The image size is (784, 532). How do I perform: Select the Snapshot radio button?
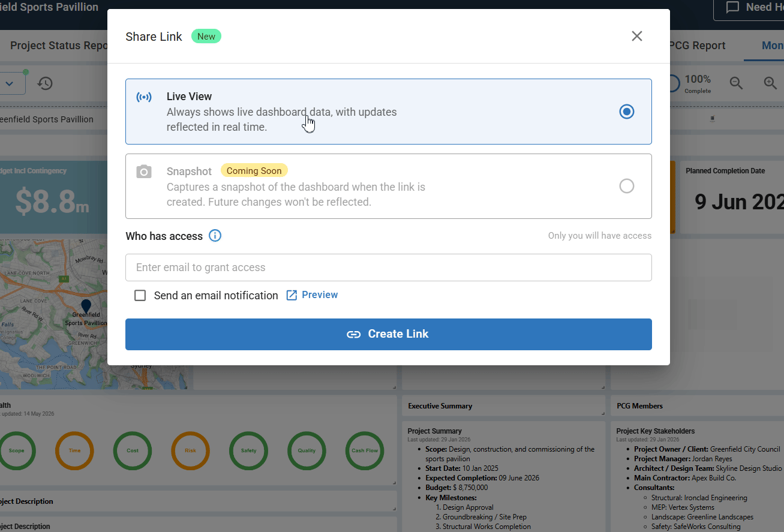(626, 186)
